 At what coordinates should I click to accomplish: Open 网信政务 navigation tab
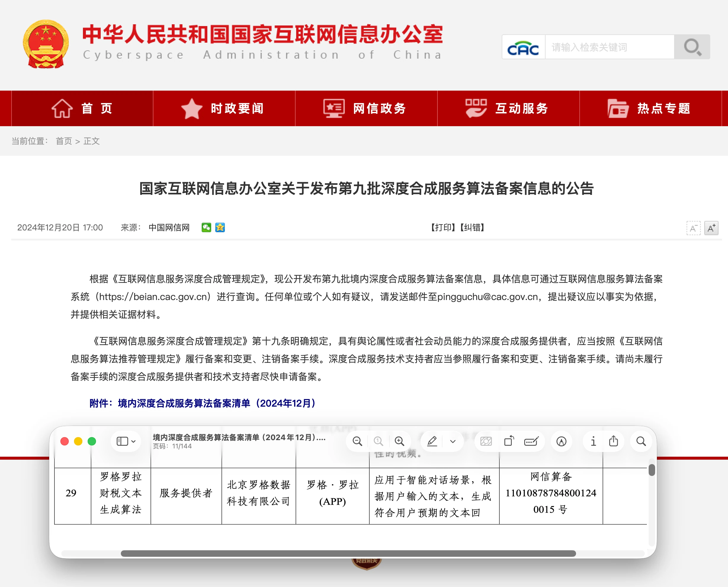click(367, 108)
